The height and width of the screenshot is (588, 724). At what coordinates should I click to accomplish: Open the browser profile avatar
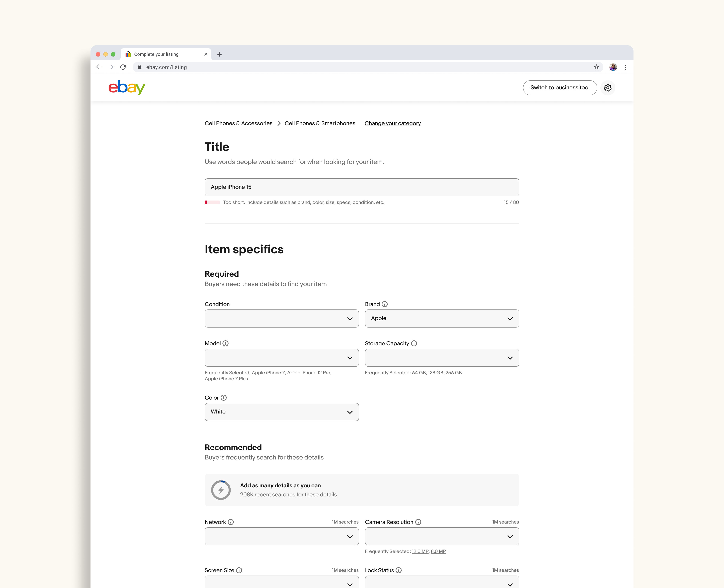[613, 67]
